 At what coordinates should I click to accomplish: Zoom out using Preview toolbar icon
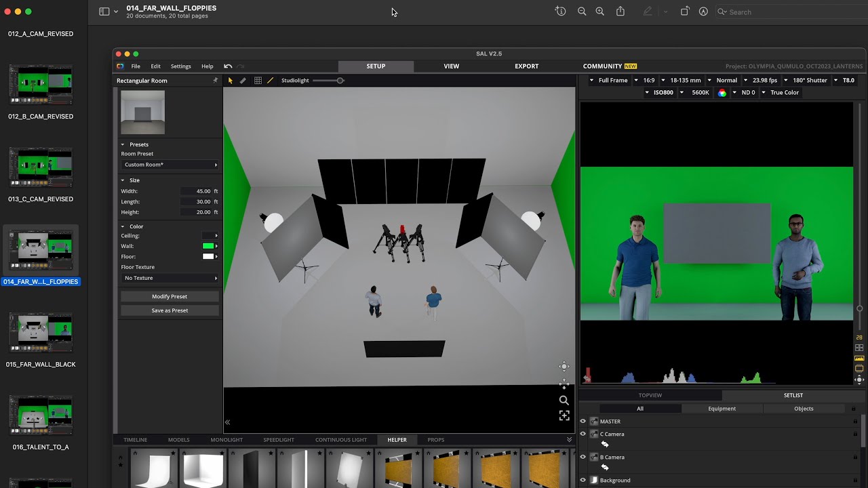pyautogui.click(x=582, y=12)
